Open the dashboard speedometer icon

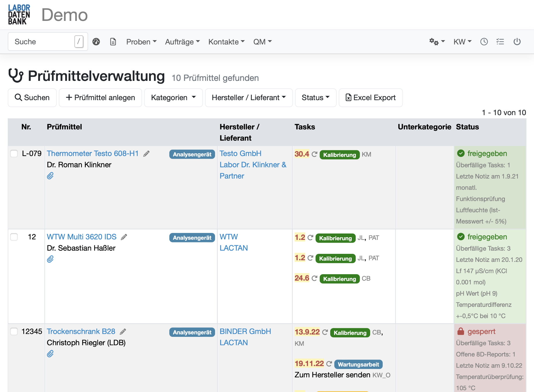(96, 42)
